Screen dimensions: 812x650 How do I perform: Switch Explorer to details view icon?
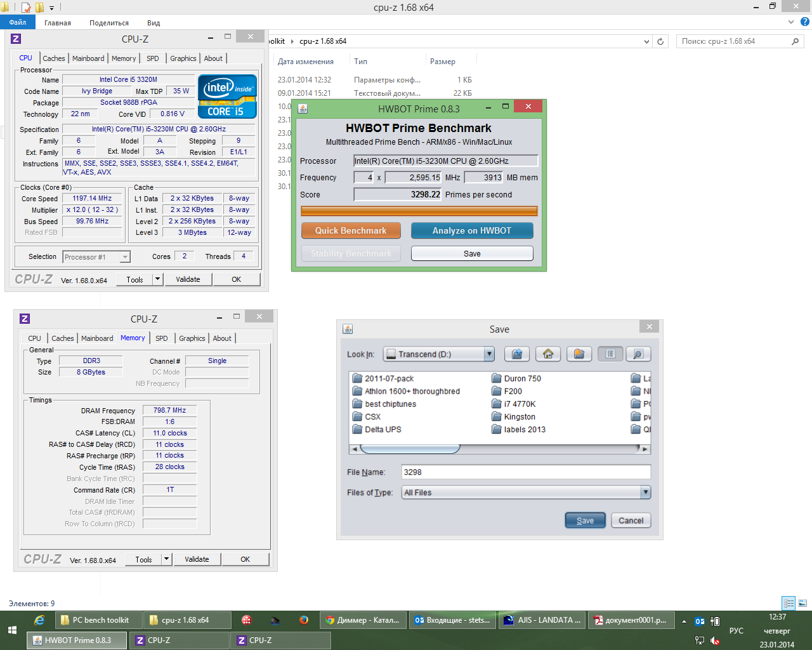(789, 603)
